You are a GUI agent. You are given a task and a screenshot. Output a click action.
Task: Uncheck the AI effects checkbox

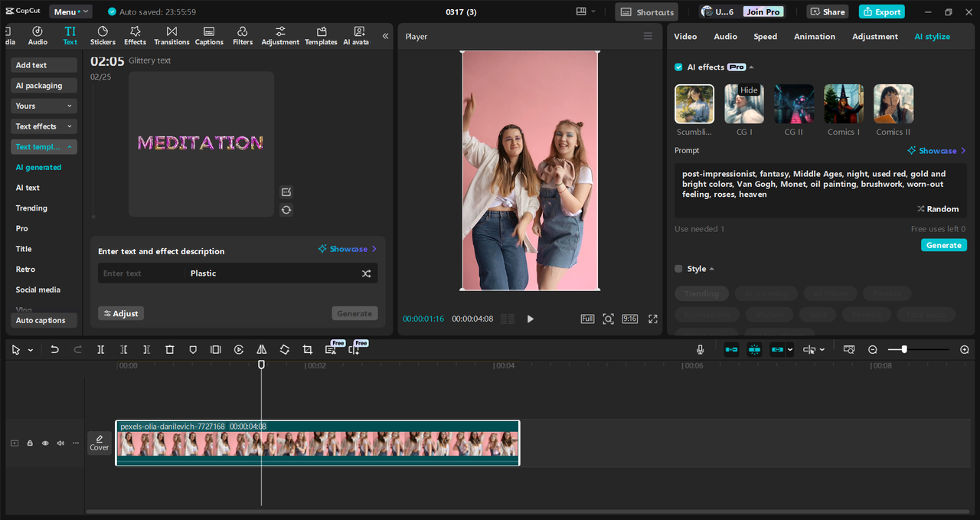click(x=678, y=67)
